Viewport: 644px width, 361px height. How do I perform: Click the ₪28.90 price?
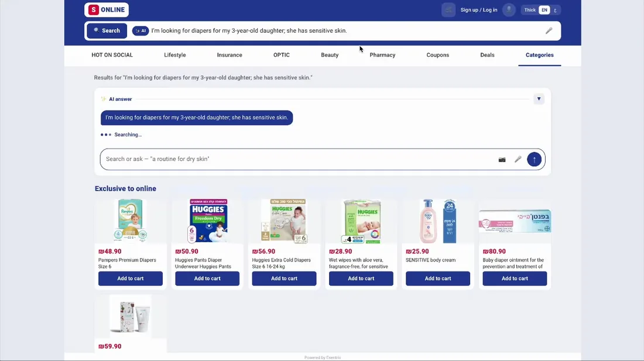[x=341, y=252]
